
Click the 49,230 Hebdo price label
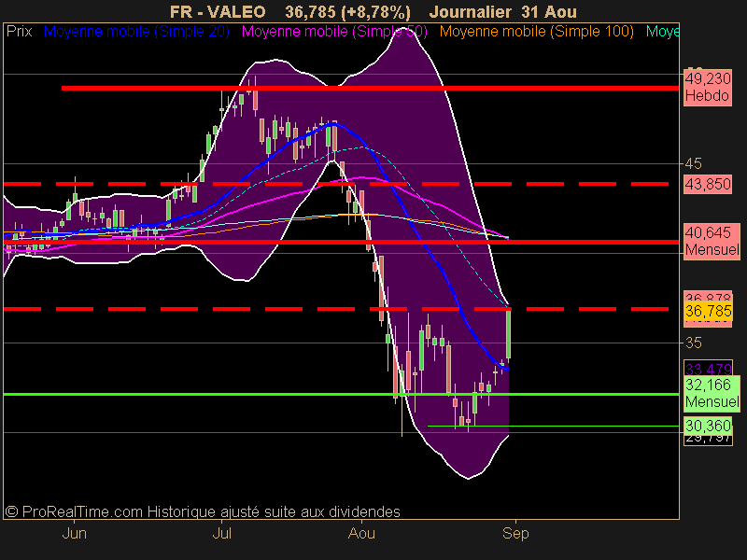(x=708, y=87)
